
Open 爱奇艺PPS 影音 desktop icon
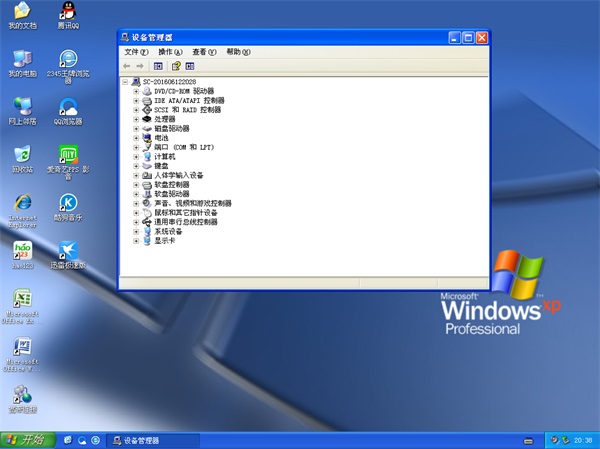click(x=68, y=156)
